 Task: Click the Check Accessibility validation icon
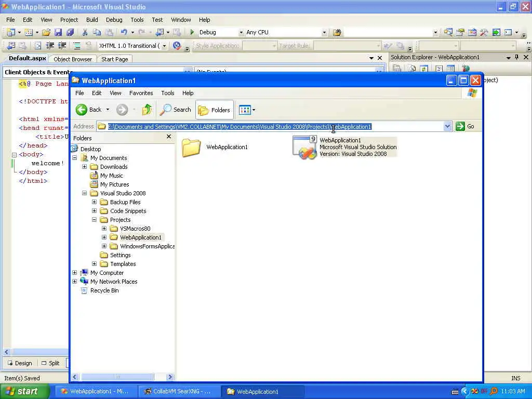[x=177, y=46]
